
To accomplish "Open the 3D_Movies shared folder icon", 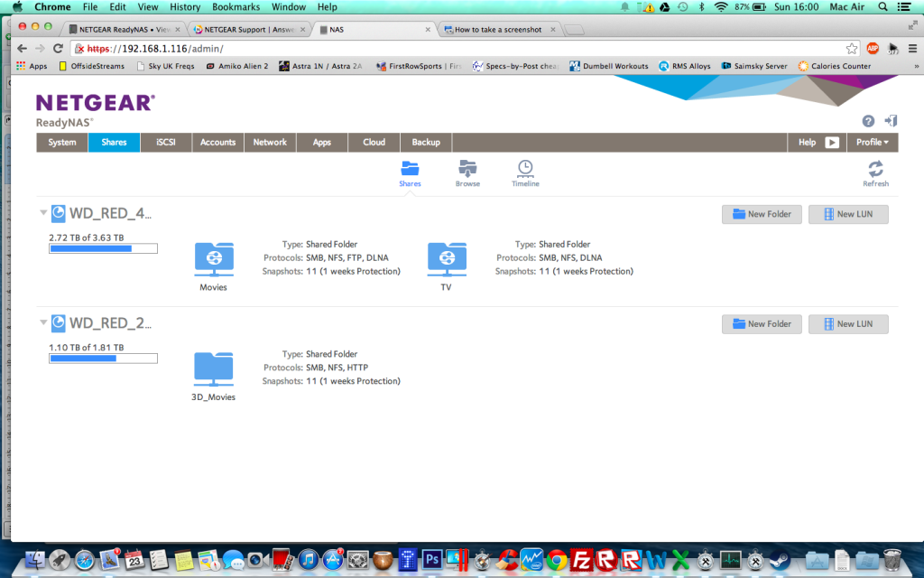I will click(214, 369).
